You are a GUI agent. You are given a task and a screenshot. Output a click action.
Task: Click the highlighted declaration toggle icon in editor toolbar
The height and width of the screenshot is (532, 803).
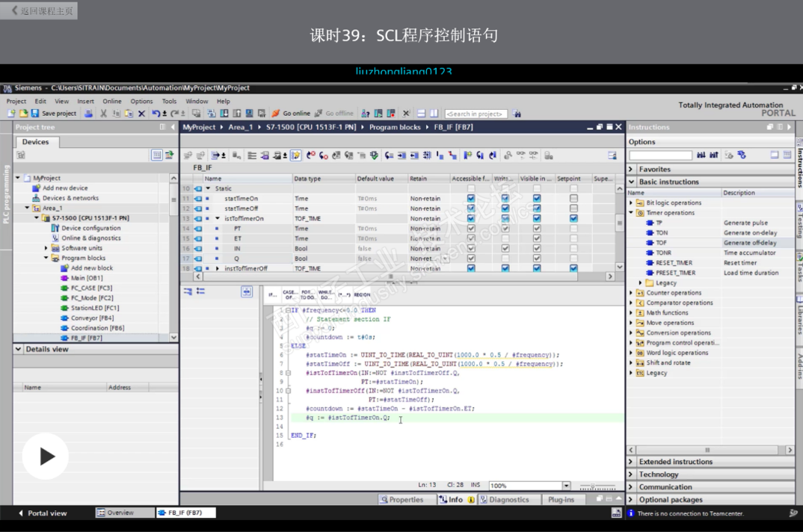pos(296,155)
